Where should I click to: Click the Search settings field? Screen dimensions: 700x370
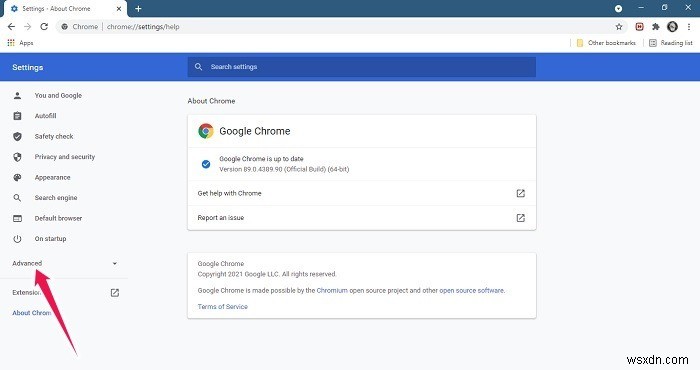[x=362, y=67]
